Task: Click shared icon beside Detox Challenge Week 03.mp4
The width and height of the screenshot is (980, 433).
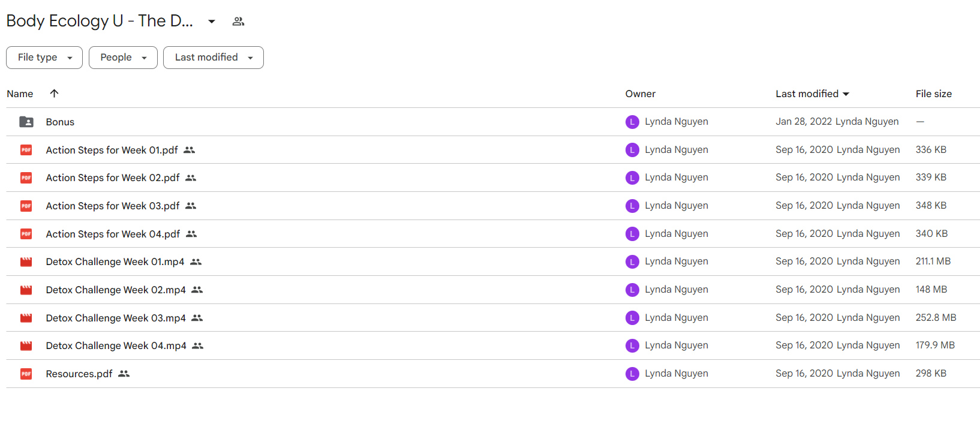Action: click(197, 318)
